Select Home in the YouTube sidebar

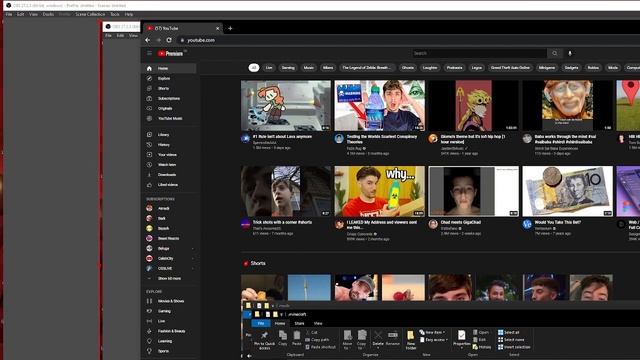169,69
